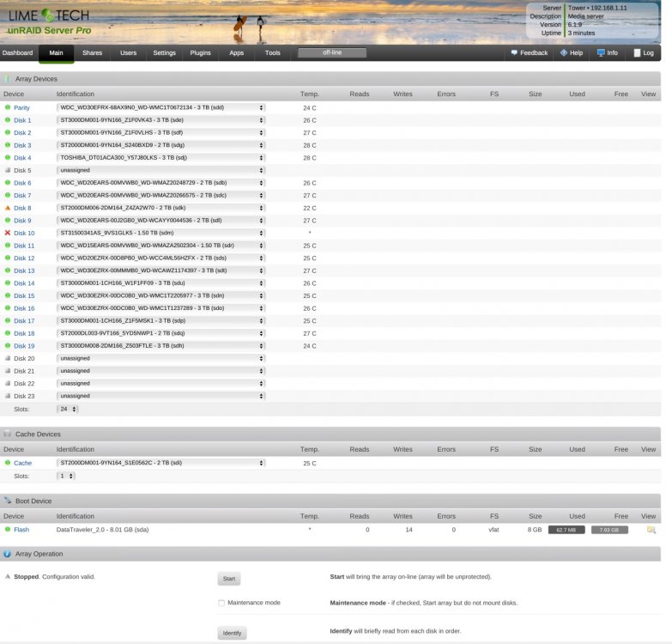
Task: Click the Cache Devices section icon
Action: [x=7, y=434]
